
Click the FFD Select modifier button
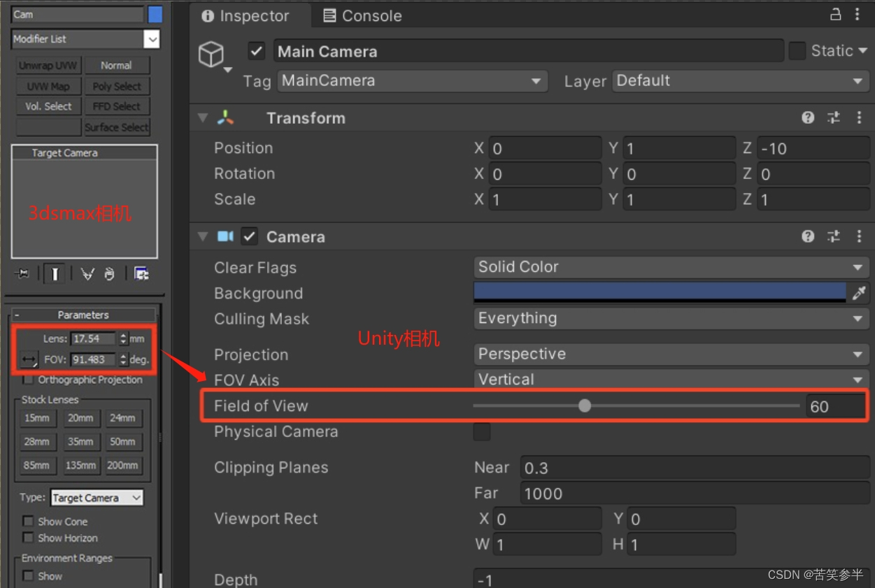117,106
